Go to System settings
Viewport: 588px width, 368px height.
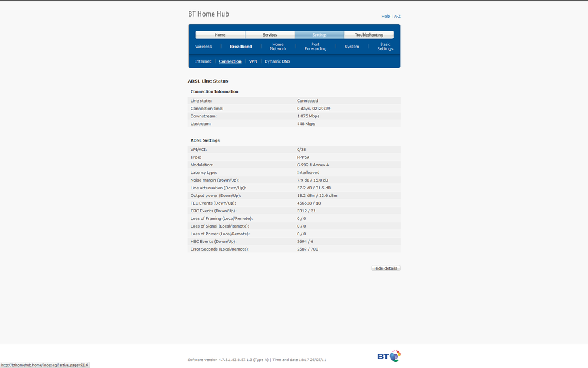(352, 47)
